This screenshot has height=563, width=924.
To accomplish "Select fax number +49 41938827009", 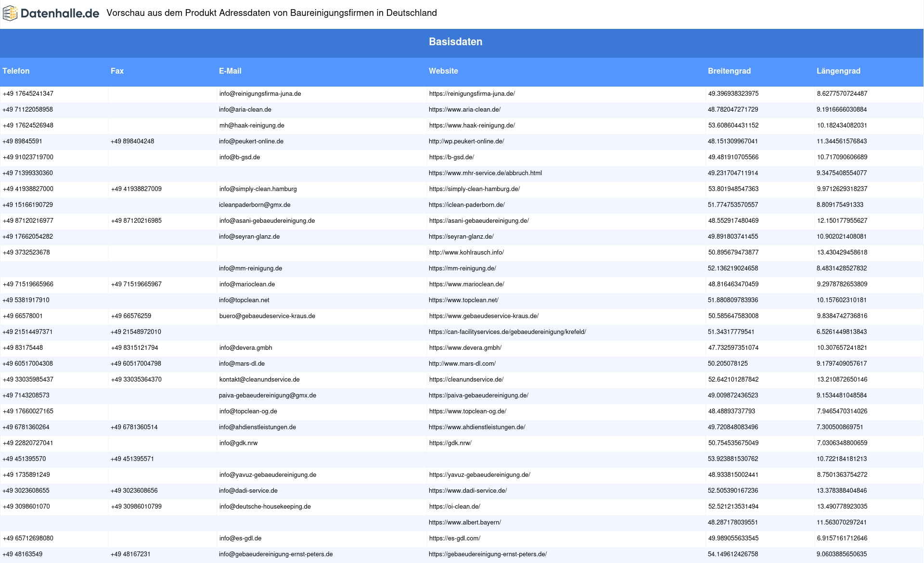I will coord(136,189).
